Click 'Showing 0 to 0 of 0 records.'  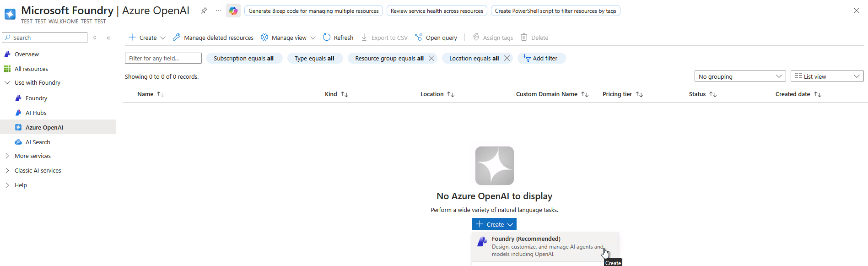click(x=162, y=77)
